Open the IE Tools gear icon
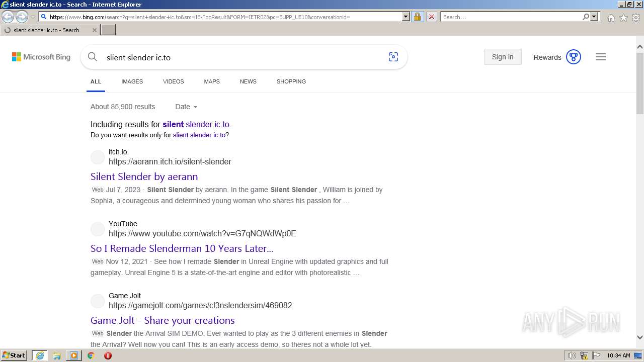Screen dimensions: 644x362 pyautogui.click(x=636, y=18)
